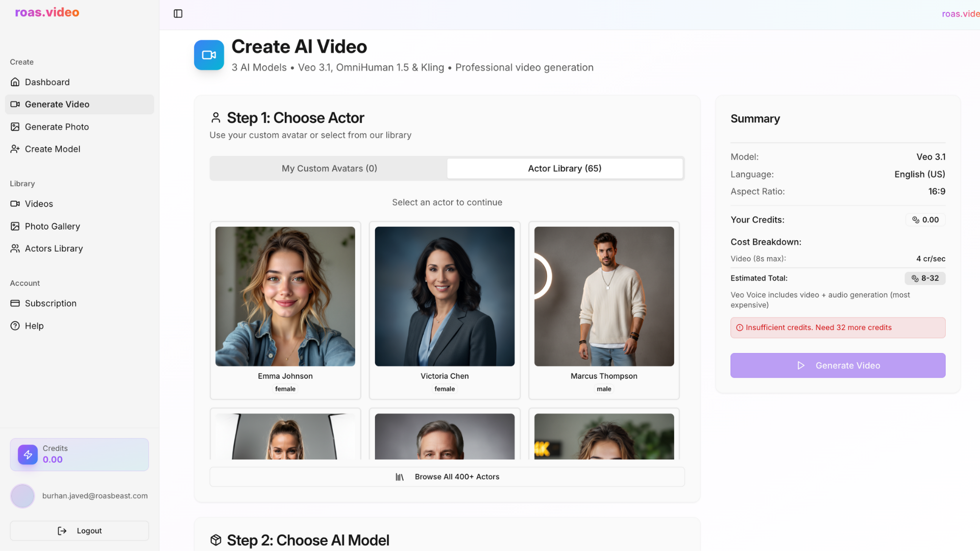
Task: Click the Help icon item
Action: point(15,325)
